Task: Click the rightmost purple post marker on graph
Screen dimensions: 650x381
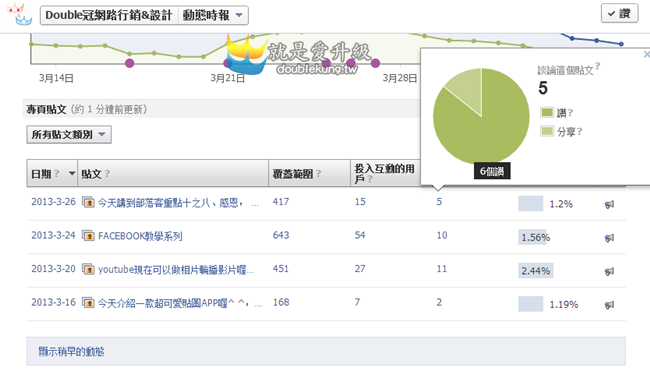Action: pos(375,63)
